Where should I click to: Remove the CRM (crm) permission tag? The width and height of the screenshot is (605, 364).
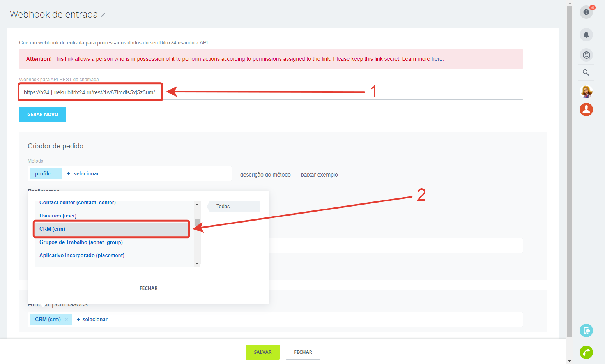click(x=67, y=320)
